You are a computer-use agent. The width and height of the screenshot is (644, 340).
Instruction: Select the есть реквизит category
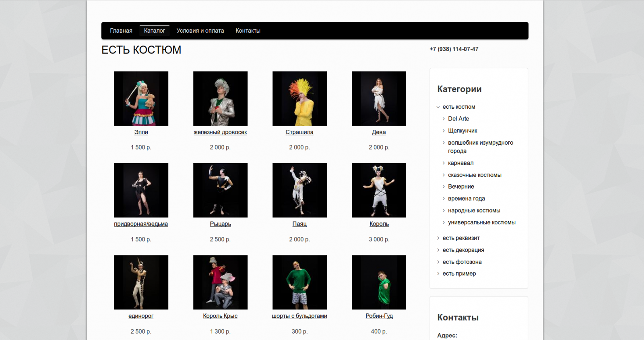[461, 238]
